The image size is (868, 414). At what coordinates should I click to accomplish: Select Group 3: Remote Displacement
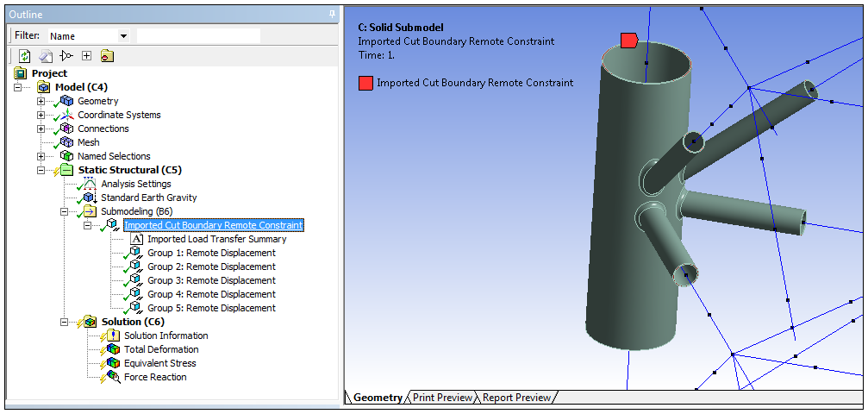(x=210, y=280)
